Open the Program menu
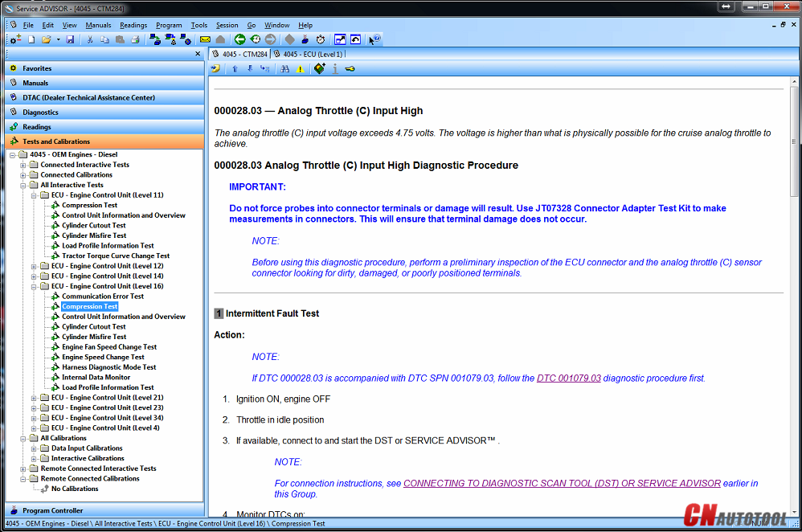The width and height of the screenshot is (802, 532). (169, 25)
